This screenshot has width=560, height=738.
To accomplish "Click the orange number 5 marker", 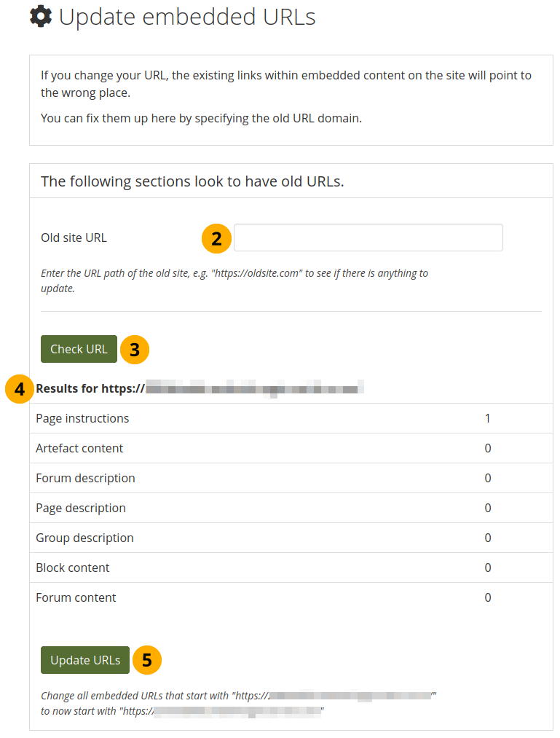I will coord(146,660).
